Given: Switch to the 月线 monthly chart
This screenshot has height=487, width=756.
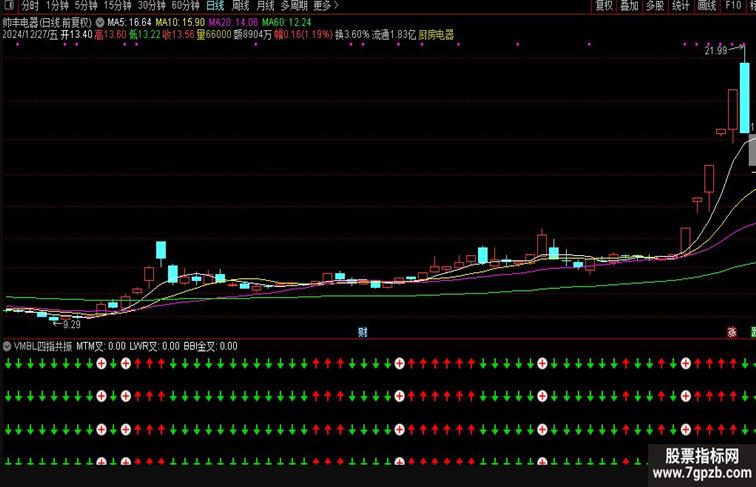Looking at the screenshot, I should click(265, 6).
